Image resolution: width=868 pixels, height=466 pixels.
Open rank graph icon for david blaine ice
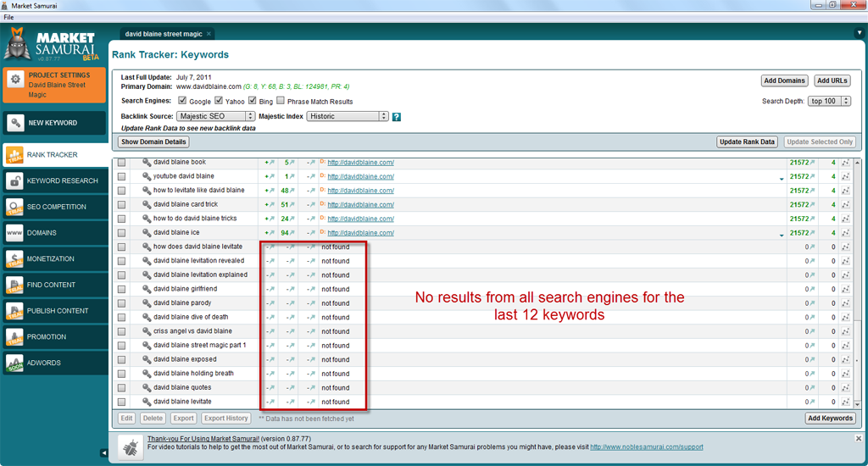pos(845,233)
